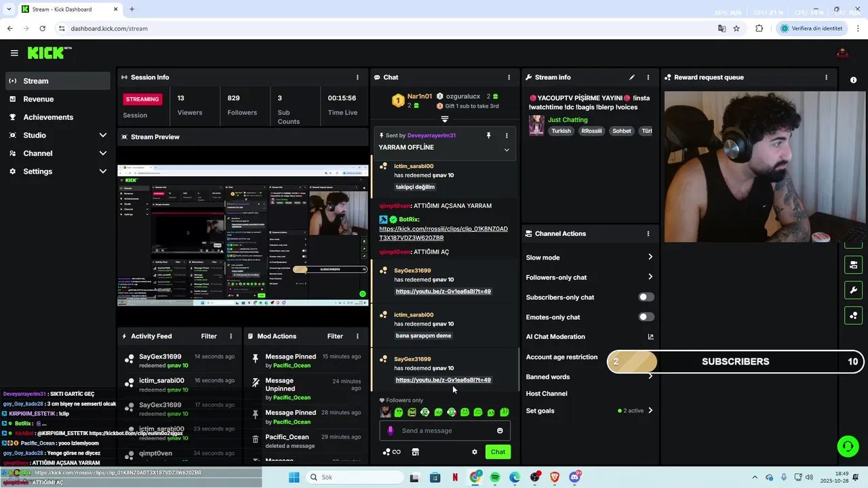Open Netflix from the taskbar
The width and height of the screenshot is (868, 488).
pos(455,477)
